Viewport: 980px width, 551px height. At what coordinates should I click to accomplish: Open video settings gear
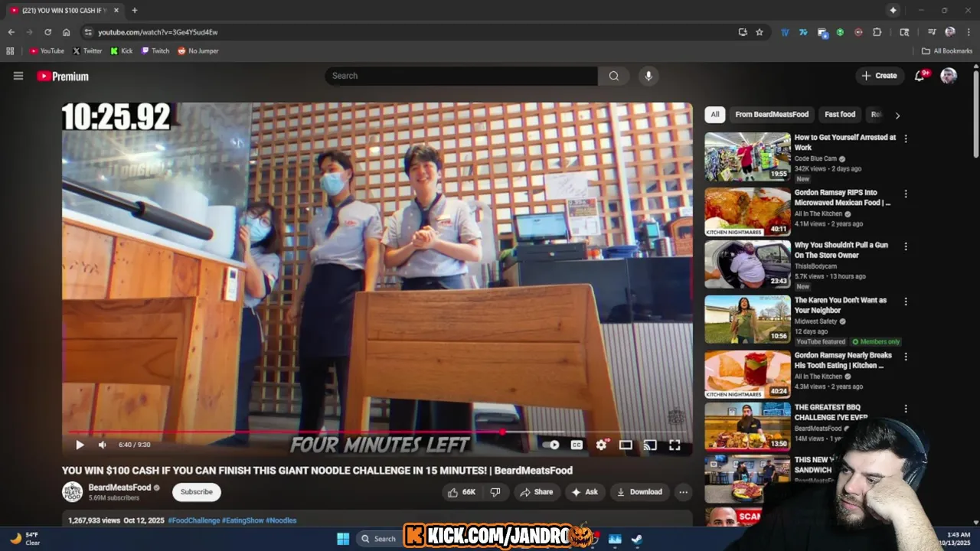602,445
